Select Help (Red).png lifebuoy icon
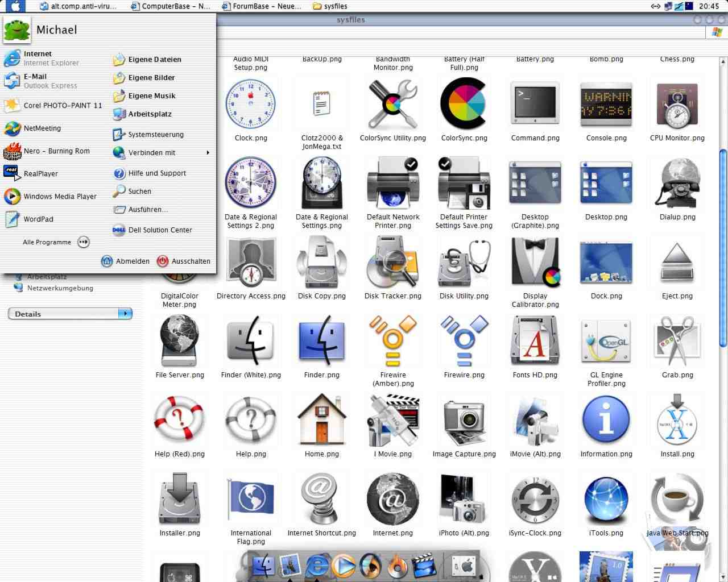The image size is (728, 582). coord(180,421)
